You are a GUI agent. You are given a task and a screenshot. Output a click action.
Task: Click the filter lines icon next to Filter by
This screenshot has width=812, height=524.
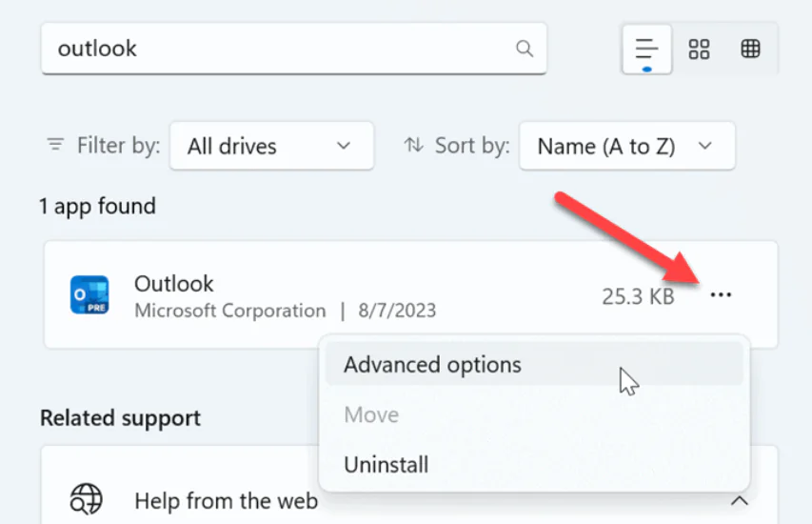(x=56, y=145)
